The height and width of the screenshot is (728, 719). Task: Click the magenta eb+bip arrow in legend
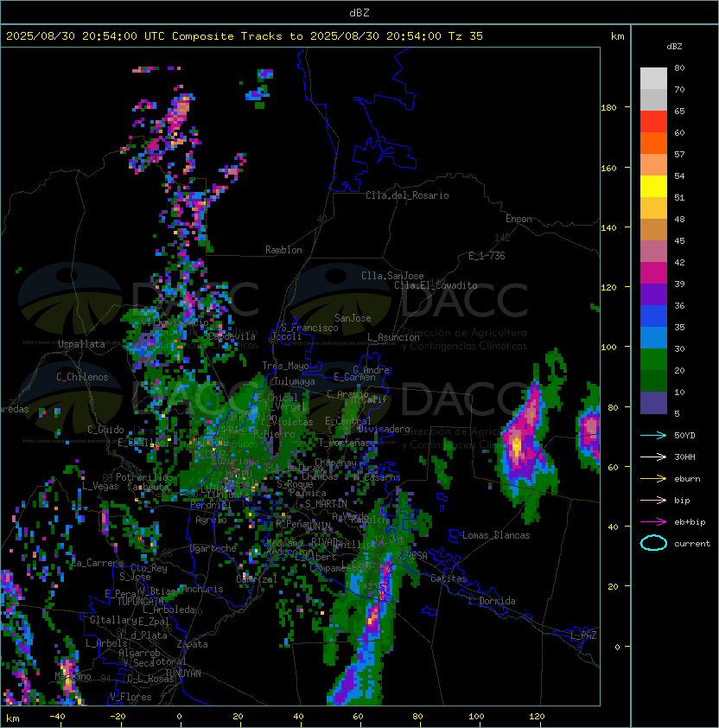[x=653, y=522]
